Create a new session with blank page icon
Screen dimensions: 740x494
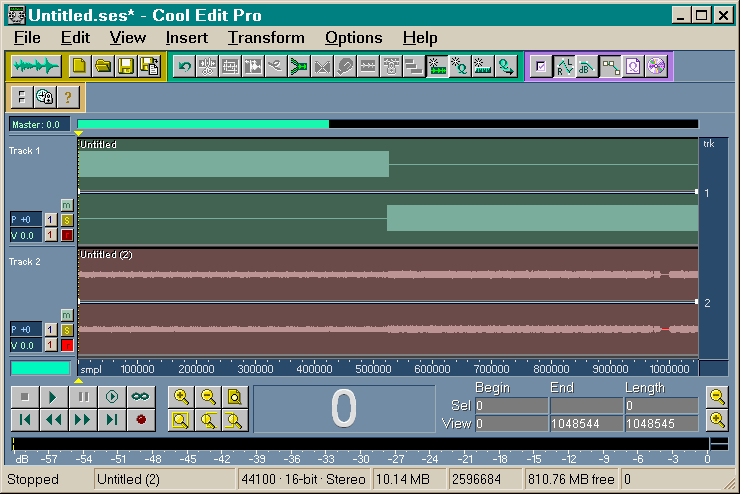pos(79,67)
